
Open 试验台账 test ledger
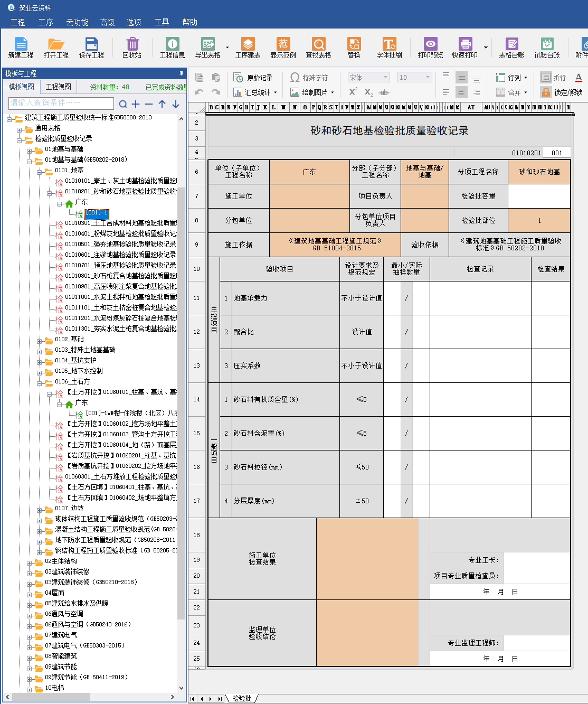coord(547,48)
